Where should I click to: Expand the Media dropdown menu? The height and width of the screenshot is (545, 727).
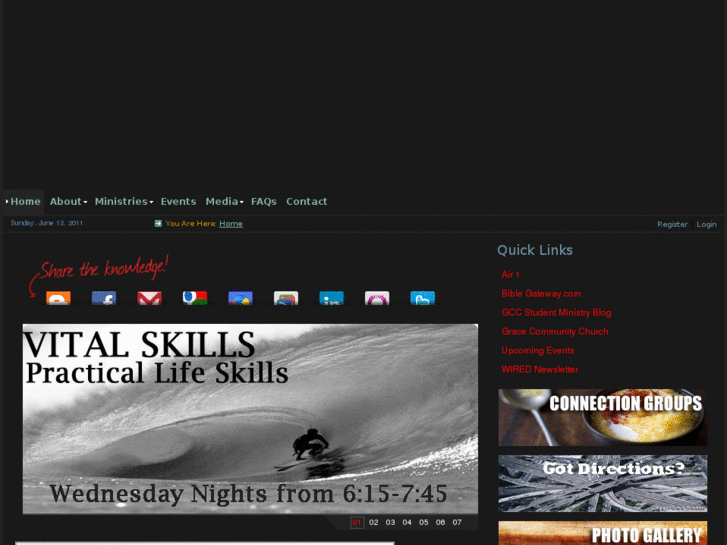[224, 202]
